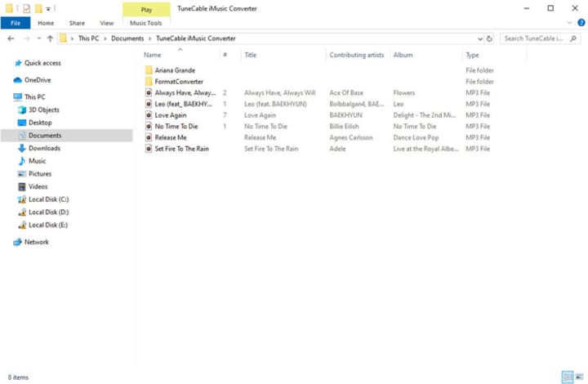
Task: Click the No Time To Die MP3 icon
Action: pyautogui.click(x=149, y=127)
